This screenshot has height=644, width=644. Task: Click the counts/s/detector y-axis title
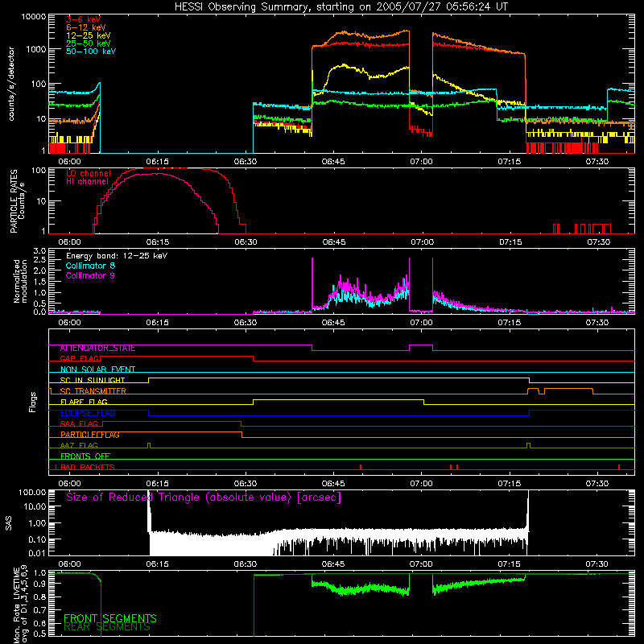pyautogui.click(x=11, y=84)
